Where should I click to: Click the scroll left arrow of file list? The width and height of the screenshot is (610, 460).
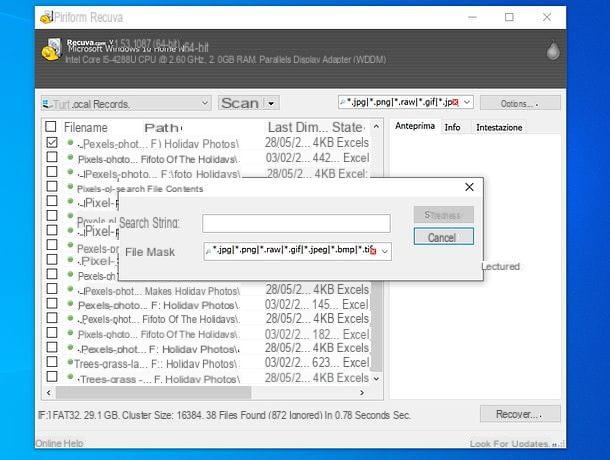49,393
